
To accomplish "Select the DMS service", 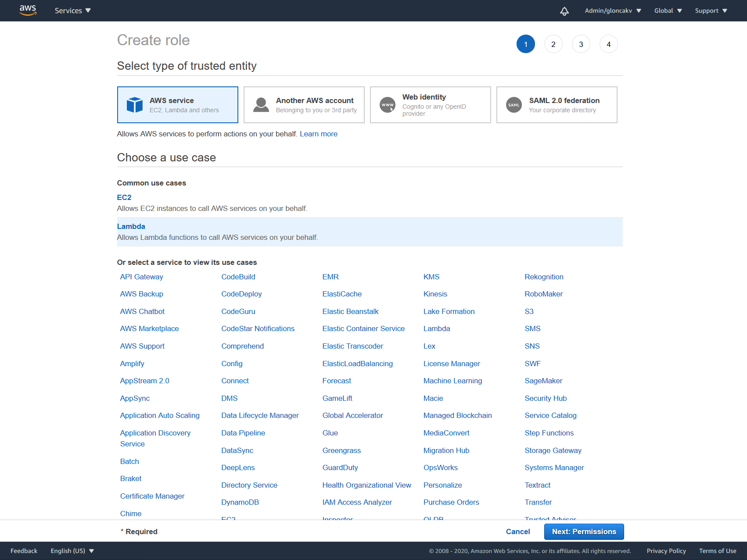I will click(x=230, y=398).
